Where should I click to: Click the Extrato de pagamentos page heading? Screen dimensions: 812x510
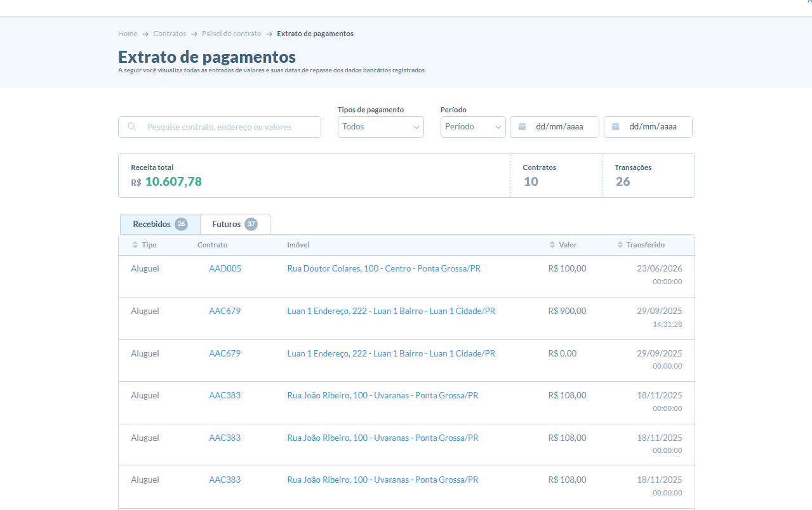pos(207,56)
